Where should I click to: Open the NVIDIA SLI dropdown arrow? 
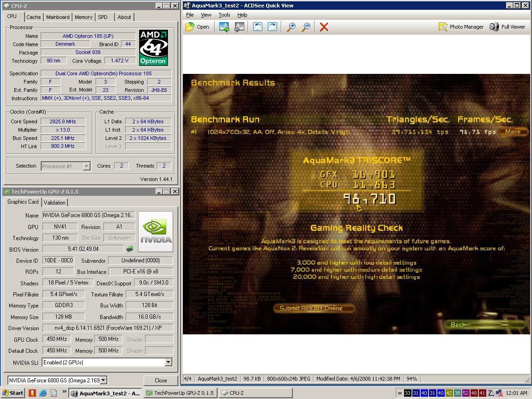click(168, 362)
